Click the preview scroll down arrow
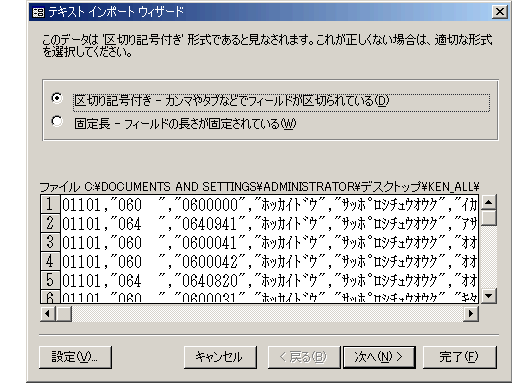 click(489, 295)
